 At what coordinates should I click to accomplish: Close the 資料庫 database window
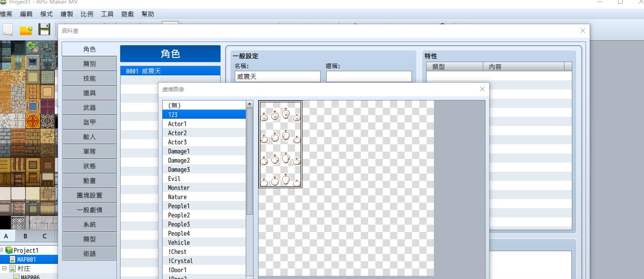(x=582, y=31)
